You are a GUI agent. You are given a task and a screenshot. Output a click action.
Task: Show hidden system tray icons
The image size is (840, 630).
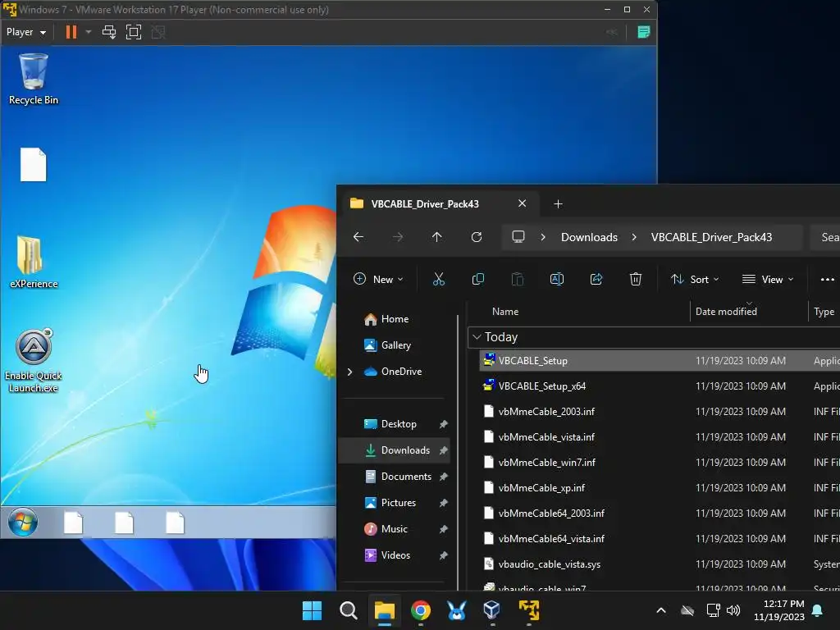click(x=661, y=610)
